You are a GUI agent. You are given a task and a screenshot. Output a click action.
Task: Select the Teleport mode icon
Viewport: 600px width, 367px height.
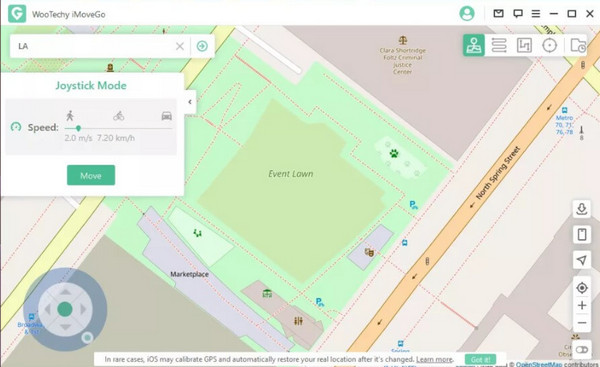tap(474, 45)
